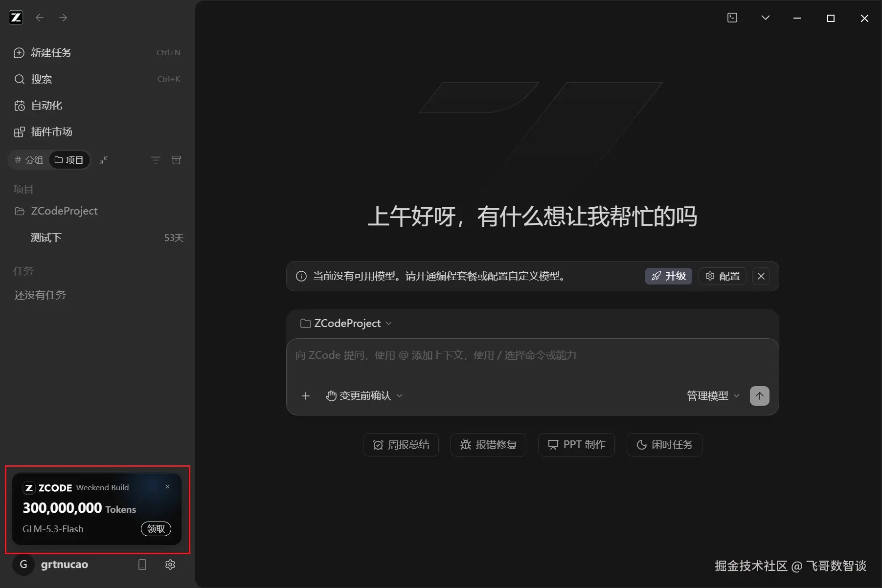Click the info icon in model notice
Viewport: 882px width, 588px height.
[301, 276]
